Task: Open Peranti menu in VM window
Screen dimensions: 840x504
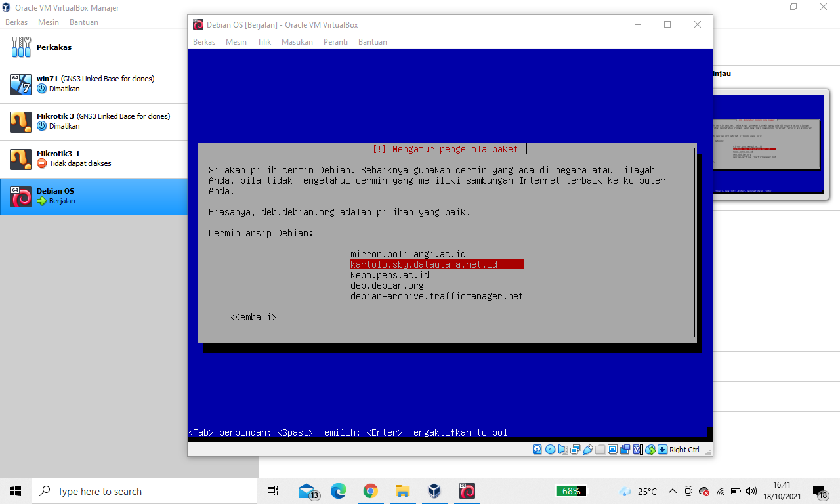Action: [x=335, y=42]
